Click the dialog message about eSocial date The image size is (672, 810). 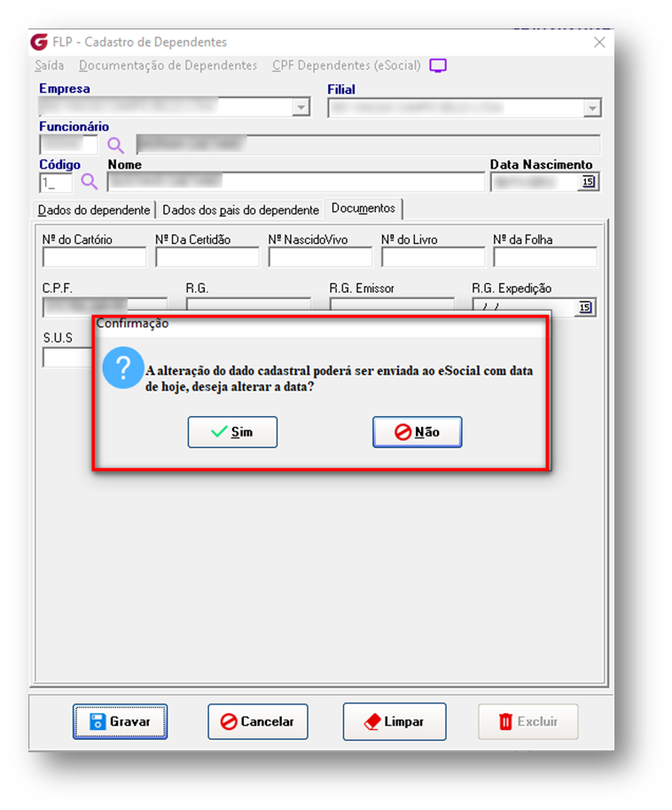tap(339, 379)
